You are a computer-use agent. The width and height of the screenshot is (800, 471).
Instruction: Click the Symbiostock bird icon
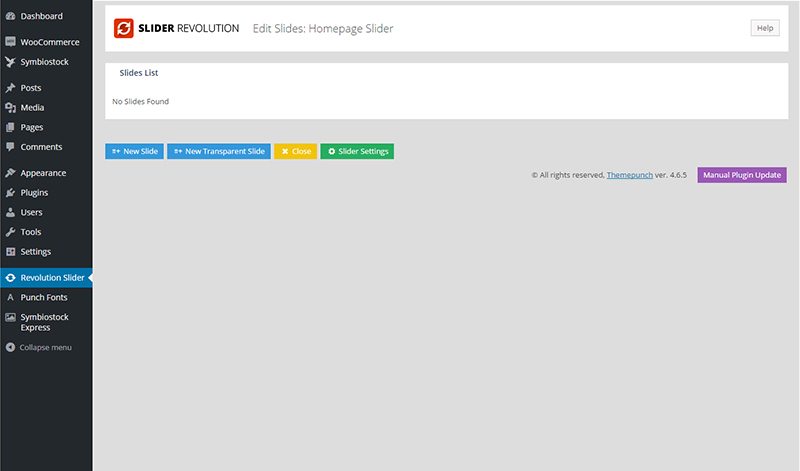(10, 62)
